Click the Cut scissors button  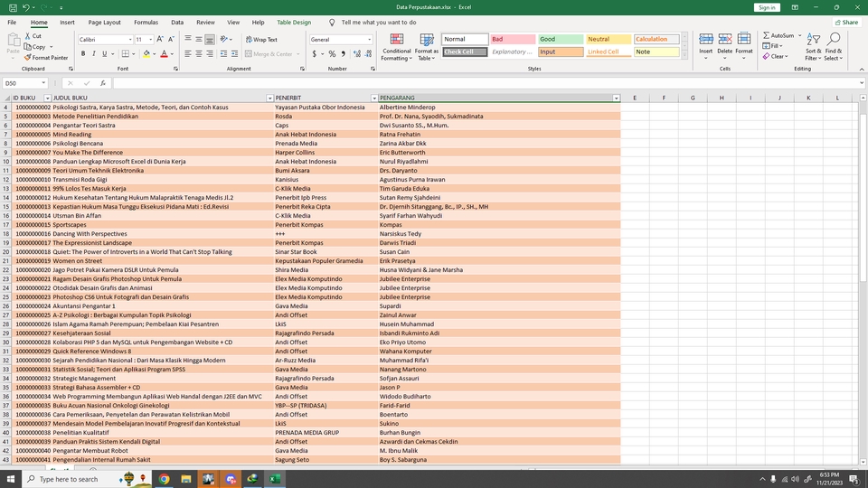(x=33, y=36)
